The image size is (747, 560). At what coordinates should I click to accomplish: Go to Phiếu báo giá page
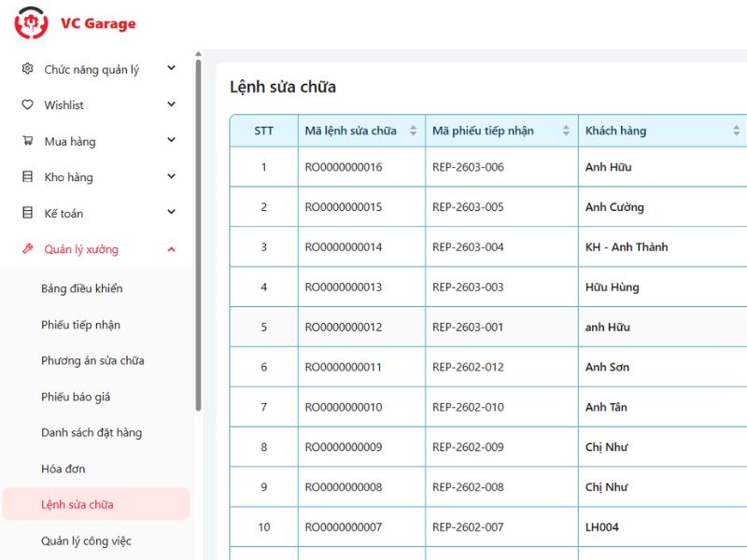click(76, 397)
